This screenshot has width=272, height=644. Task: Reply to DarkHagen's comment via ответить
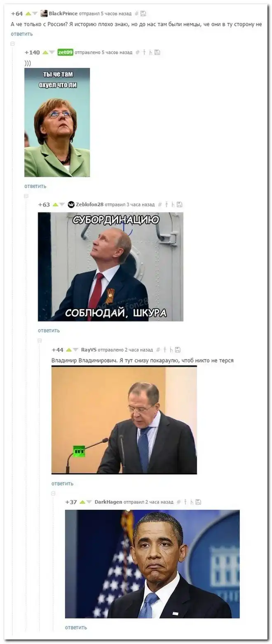pyautogui.click(x=76, y=628)
